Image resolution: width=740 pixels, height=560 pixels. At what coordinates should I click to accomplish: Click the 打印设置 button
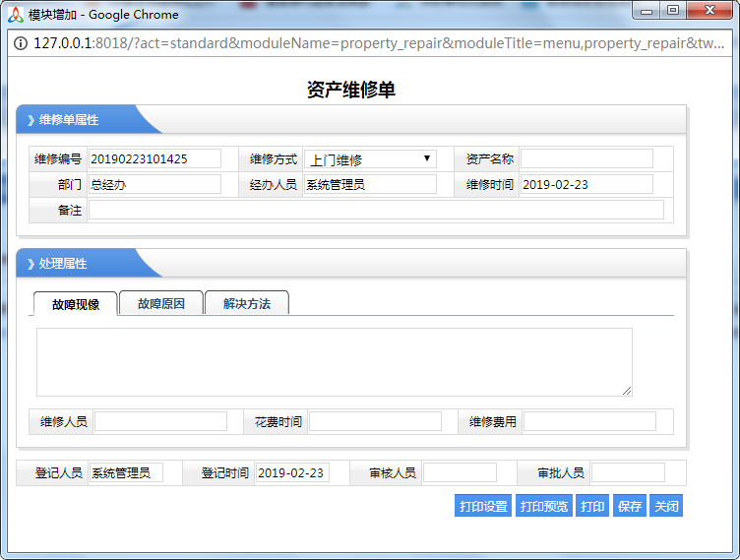pos(483,506)
